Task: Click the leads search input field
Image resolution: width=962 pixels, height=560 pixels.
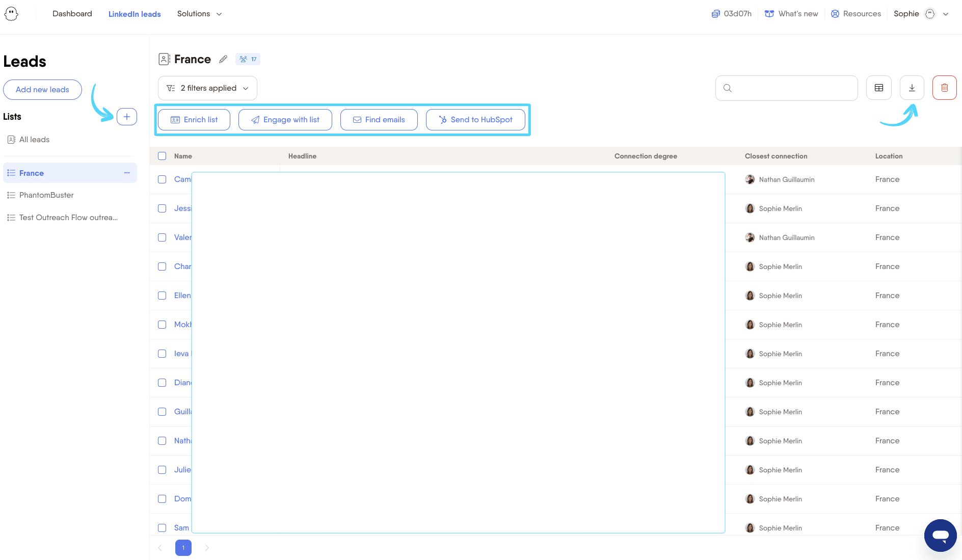Action: pos(793,88)
